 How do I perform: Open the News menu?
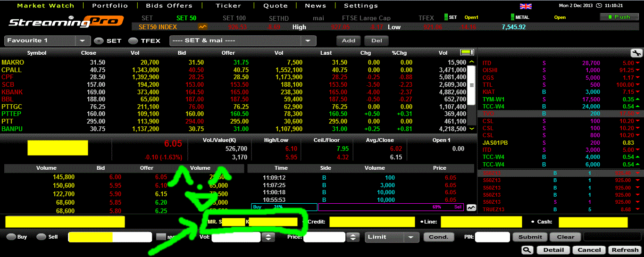(x=316, y=6)
